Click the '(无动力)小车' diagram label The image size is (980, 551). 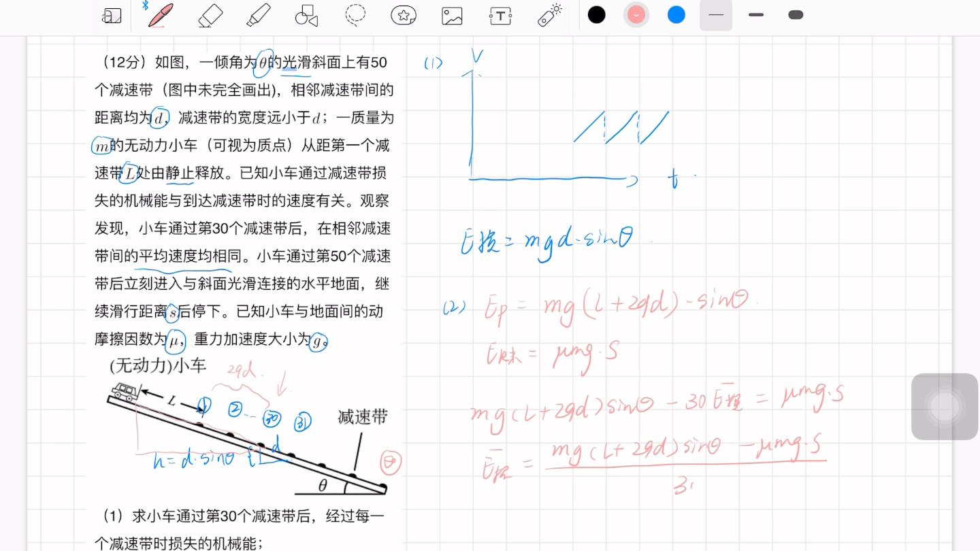(x=157, y=366)
